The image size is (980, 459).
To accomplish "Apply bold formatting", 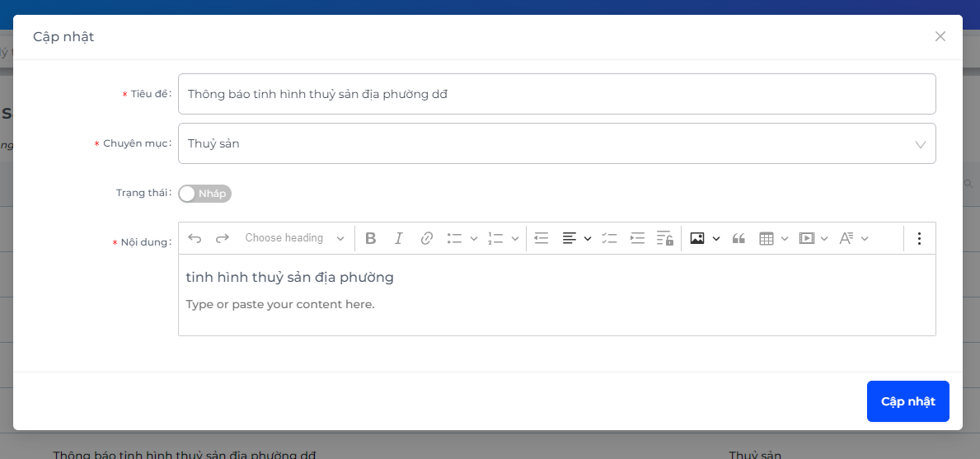I will pyautogui.click(x=371, y=238).
